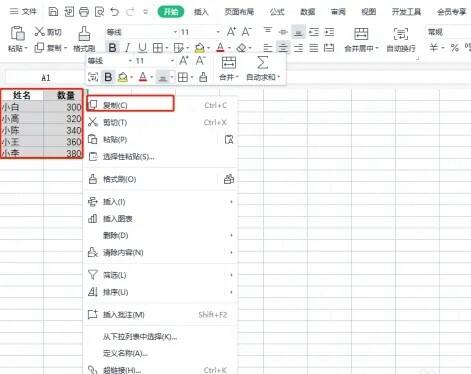Click ribbon Decrease Font Size A- icon
This screenshot has height=374, width=471.
coord(246,32)
